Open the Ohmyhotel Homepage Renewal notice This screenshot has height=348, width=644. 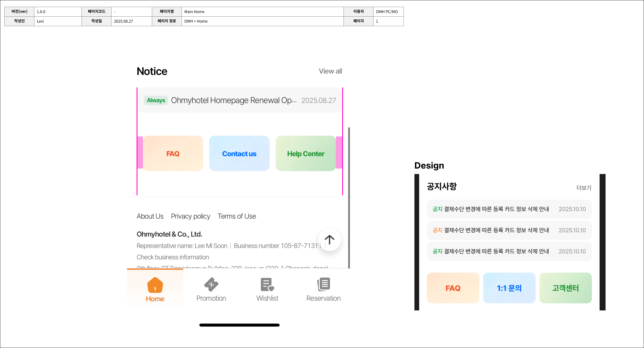click(x=234, y=100)
